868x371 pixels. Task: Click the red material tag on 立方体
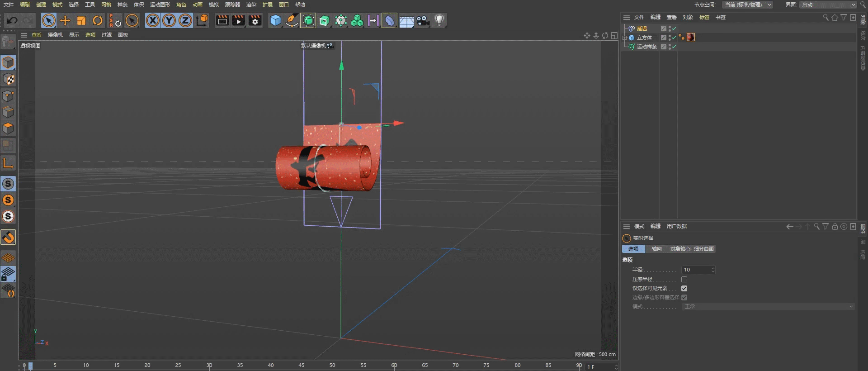tap(691, 37)
